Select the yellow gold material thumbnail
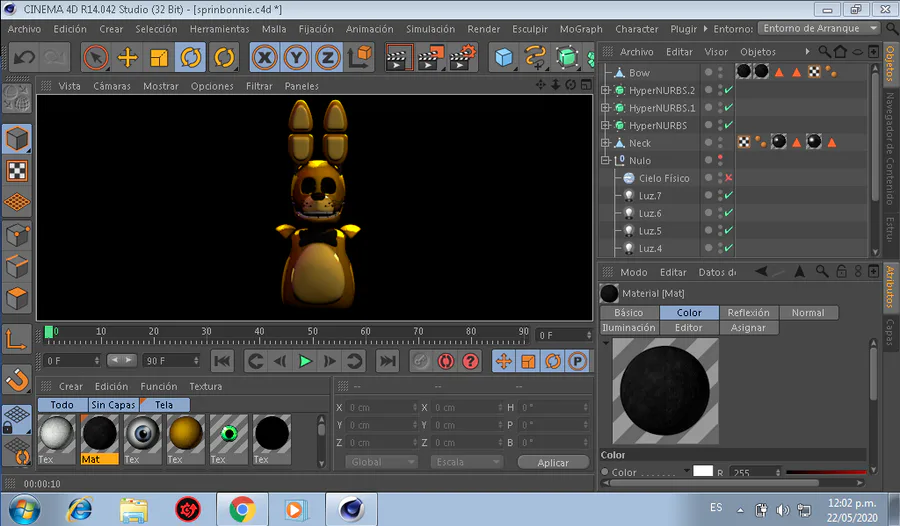 point(185,434)
